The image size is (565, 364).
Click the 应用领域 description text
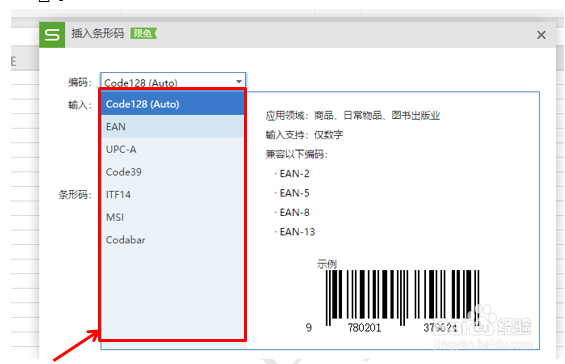[353, 116]
